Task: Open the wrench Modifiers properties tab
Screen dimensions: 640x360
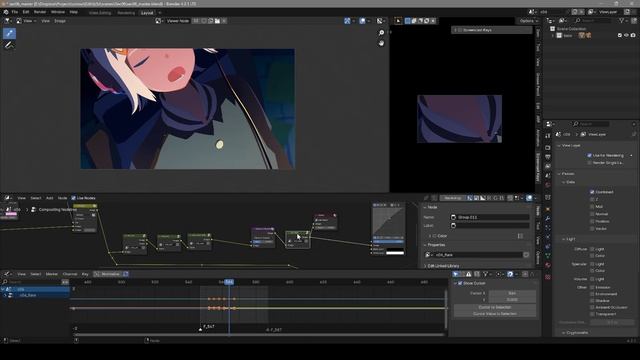Action: [x=548, y=218]
